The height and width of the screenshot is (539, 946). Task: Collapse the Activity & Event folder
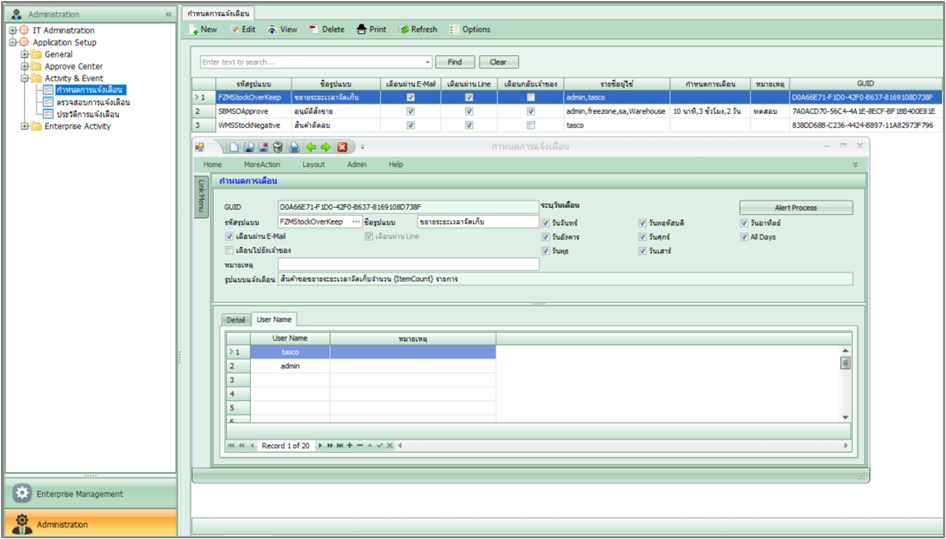[x=25, y=78]
